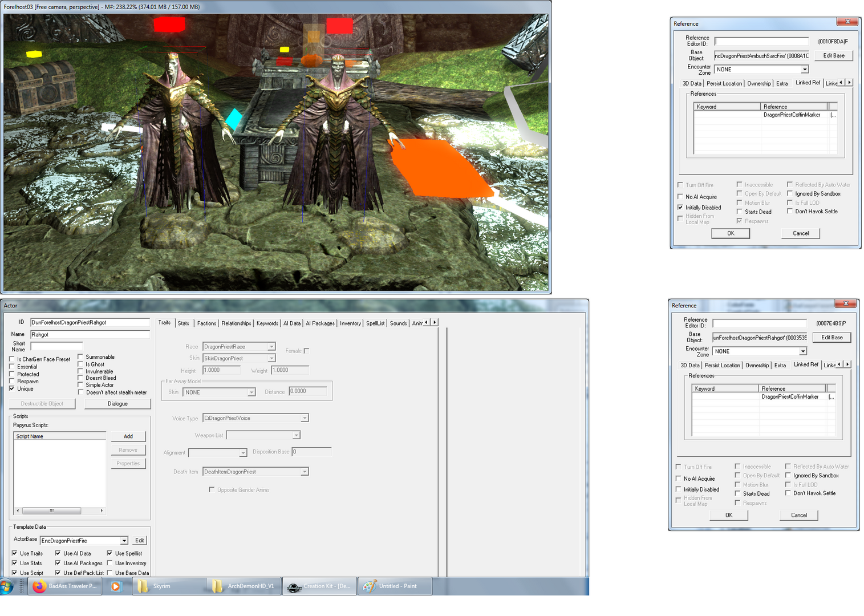Open Encounter Zone dropdown in upper Reference
The image size is (864, 616).
click(805, 70)
